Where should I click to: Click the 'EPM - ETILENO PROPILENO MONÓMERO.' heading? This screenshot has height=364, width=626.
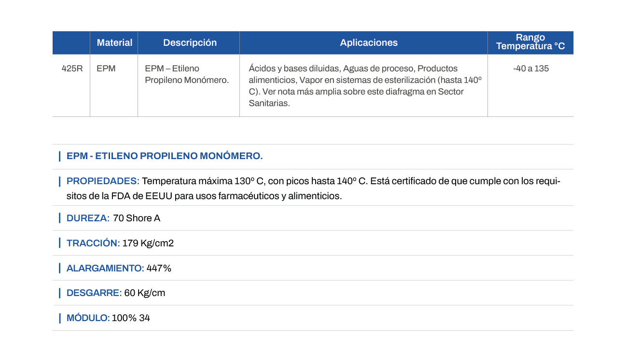coord(165,156)
